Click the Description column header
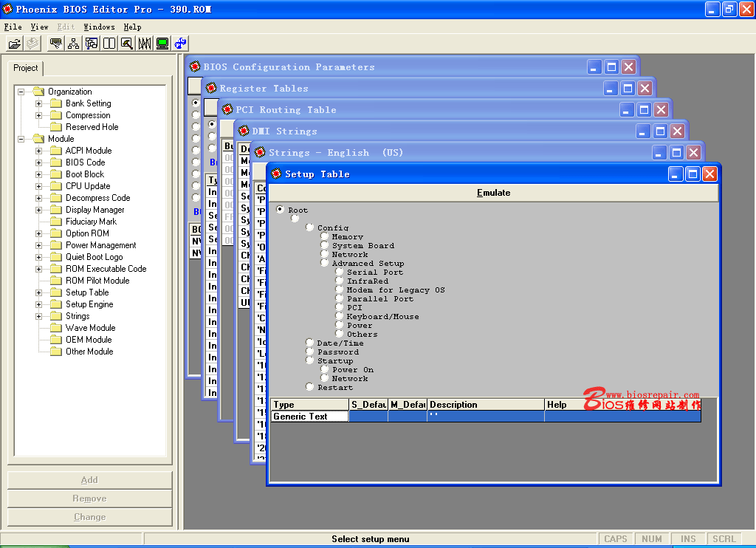The height and width of the screenshot is (548, 756). point(486,404)
